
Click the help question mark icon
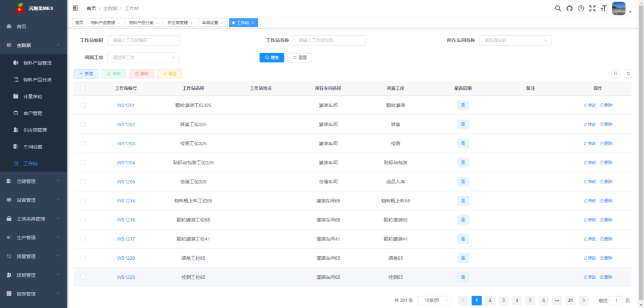581,8
